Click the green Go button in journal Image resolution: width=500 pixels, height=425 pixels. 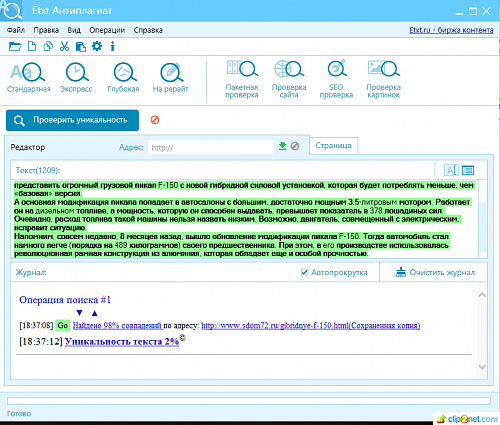(x=63, y=325)
